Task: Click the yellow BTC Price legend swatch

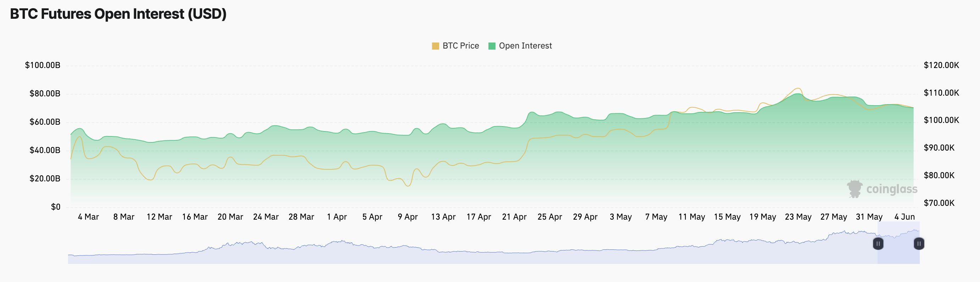Action: 435,46
